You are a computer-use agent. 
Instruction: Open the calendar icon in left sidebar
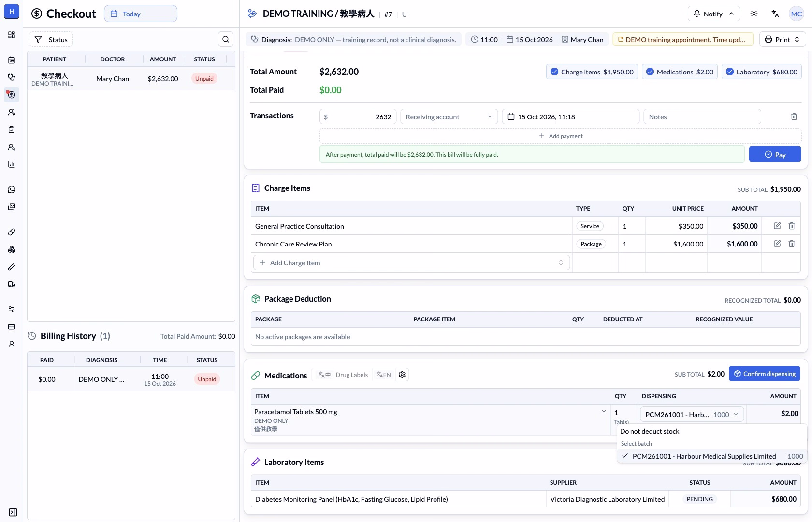click(12, 60)
